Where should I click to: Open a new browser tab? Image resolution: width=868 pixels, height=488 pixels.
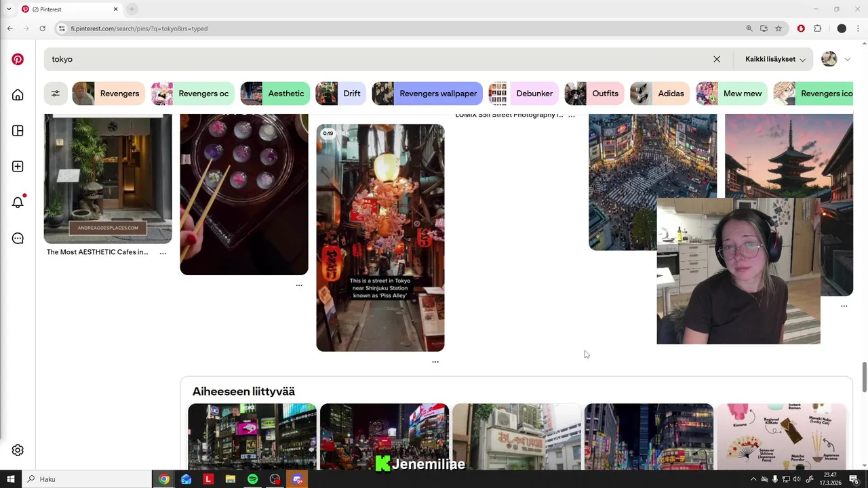(x=132, y=9)
